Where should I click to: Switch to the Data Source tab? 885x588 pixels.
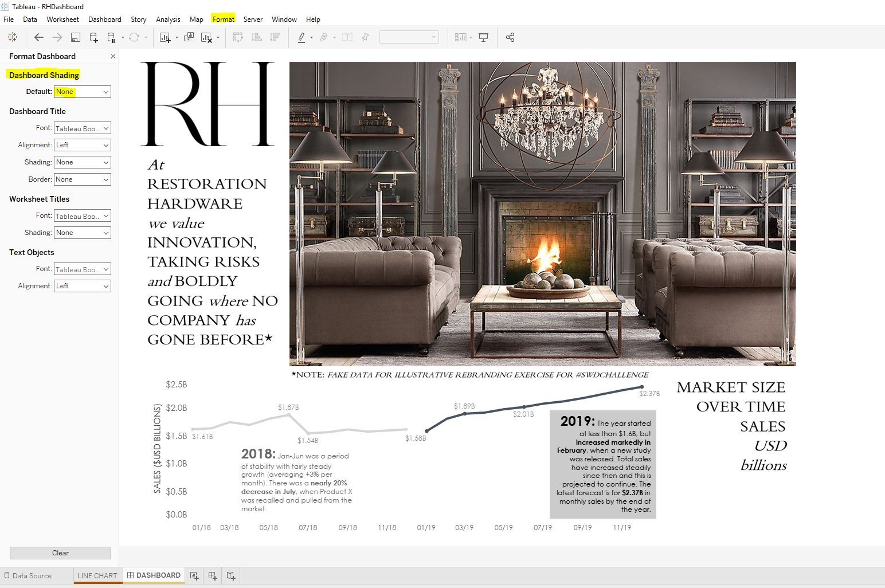tap(28, 576)
